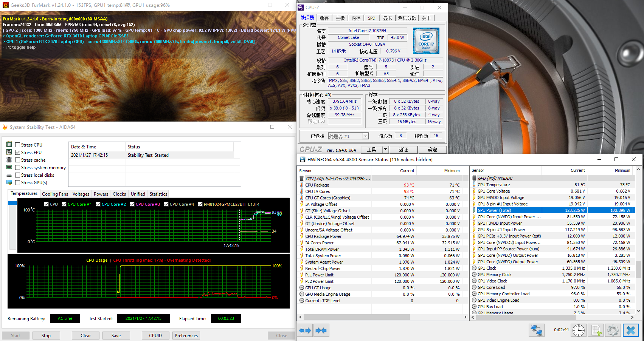Click lightning icon on GPU Core Voltage row
644x341 pixels.
pos(474,191)
